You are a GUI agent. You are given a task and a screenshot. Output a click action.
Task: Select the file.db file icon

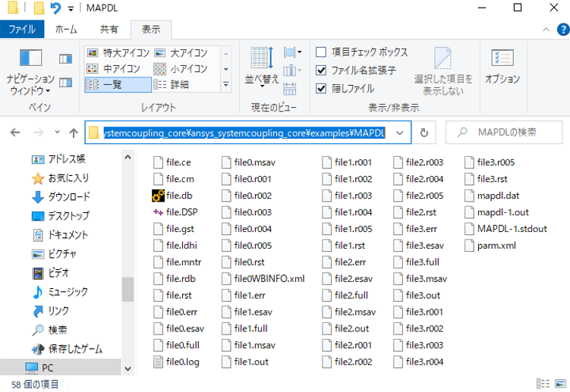[x=158, y=196]
